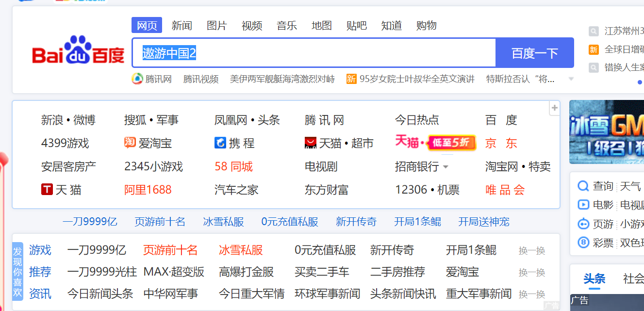Click the search icon beside 江苏常州
644x311 pixels.
click(594, 32)
